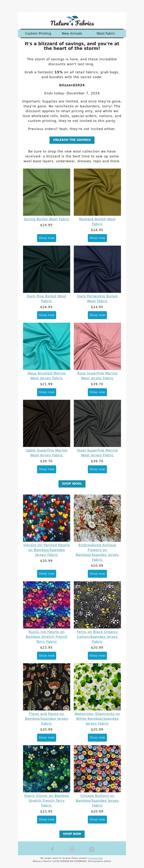Click the Shop Wool button
Image resolution: width=144 pixels, height=868 pixels.
(x=72, y=484)
